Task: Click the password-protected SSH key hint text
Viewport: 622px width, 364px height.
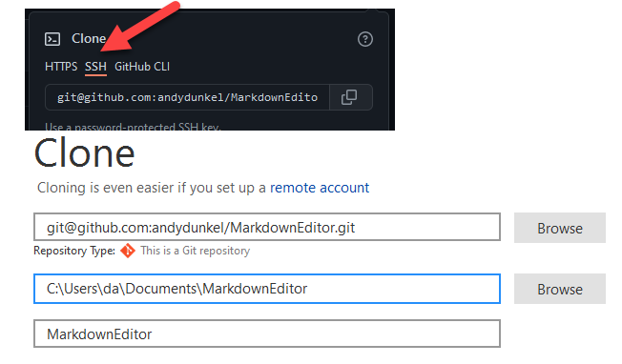Action: coord(133,127)
